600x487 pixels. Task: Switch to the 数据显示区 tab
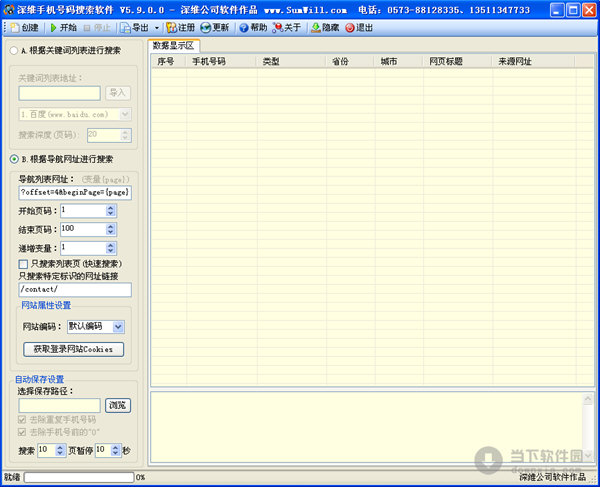click(x=174, y=46)
